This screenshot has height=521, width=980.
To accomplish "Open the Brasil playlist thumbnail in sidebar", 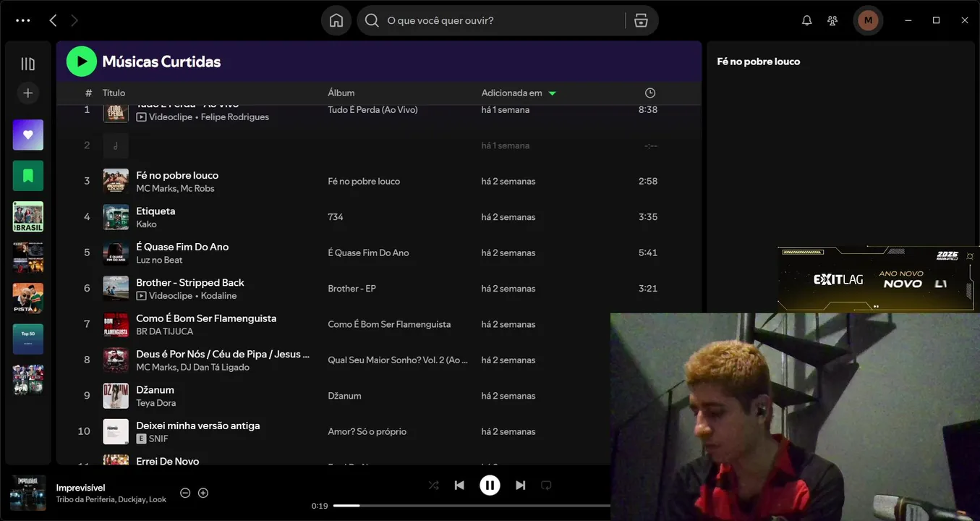I will pyautogui.click(x=28, y=216).
